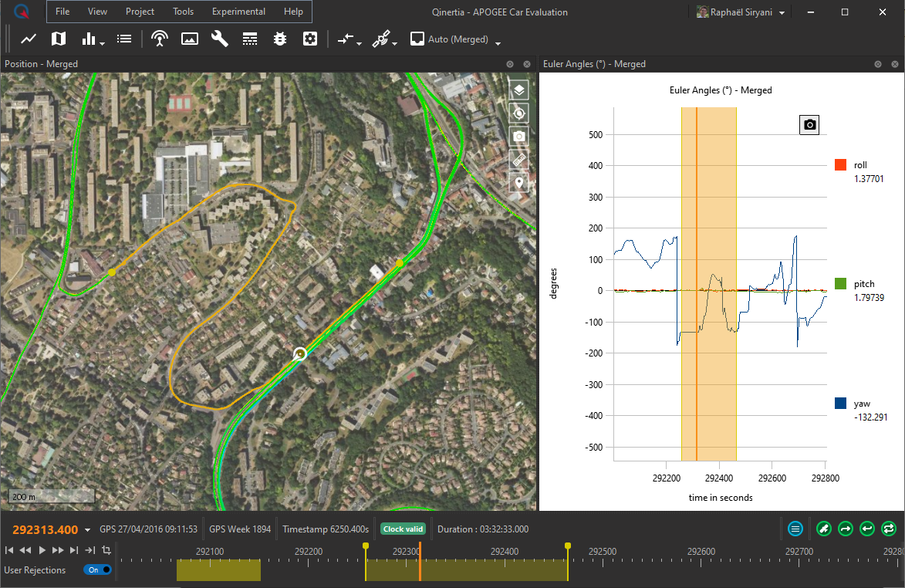
Task: Center the map with the target icon
Action: [519, 113]
